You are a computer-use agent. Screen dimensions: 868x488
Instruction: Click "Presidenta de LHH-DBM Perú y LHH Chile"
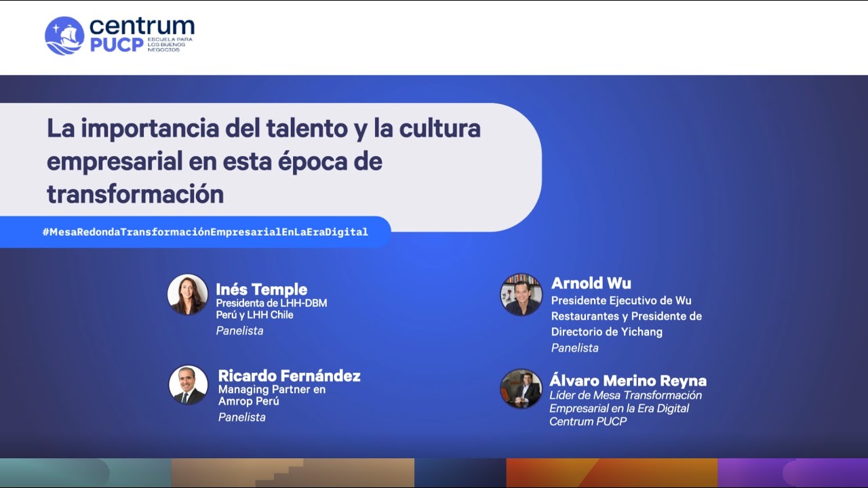(271, 309)
